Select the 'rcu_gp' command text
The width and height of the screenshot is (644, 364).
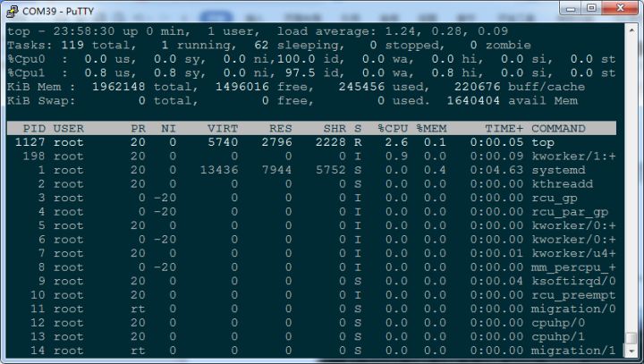coord(555,198)
